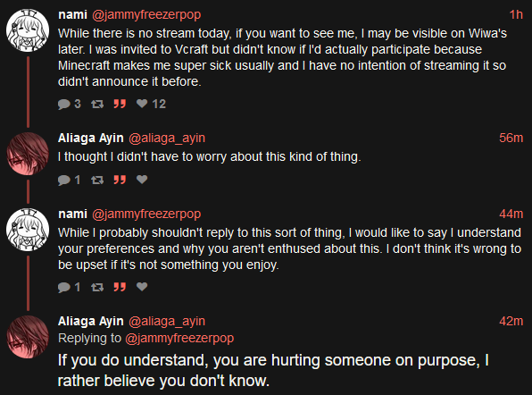Open @aliaga_ayin handle on 56m tweet
The height and width of the screenshot is (395, 532).
[167, 139]
